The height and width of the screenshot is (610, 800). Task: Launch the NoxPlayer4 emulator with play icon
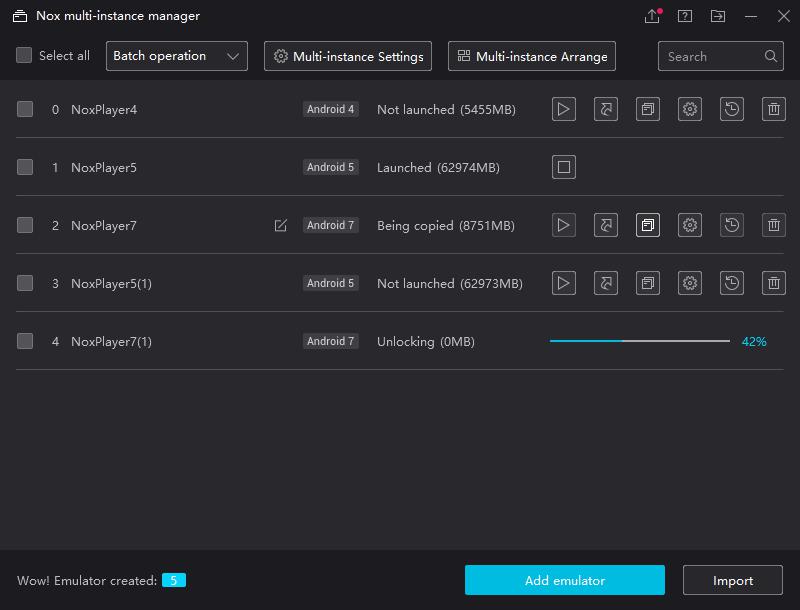[564, 109]
